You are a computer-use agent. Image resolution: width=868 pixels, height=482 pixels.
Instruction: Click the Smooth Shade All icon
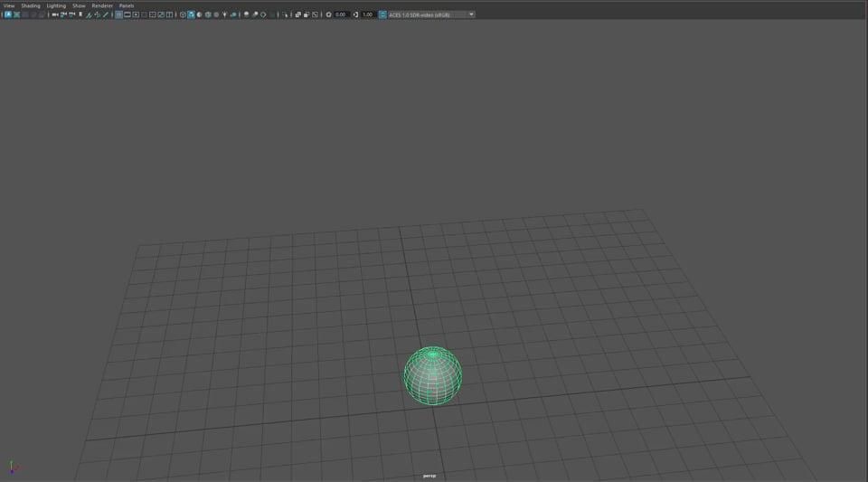pyautogui.click(x=191, y=15)
